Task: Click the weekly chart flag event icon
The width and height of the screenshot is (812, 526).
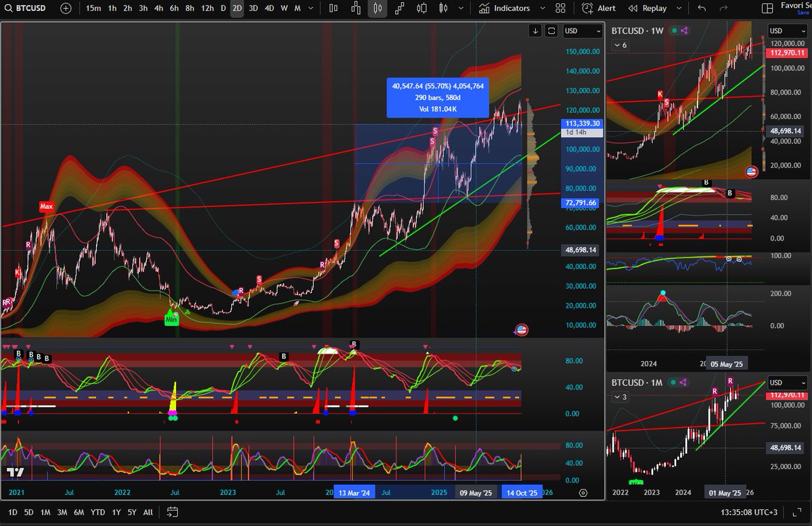Action: pos(751,172)
